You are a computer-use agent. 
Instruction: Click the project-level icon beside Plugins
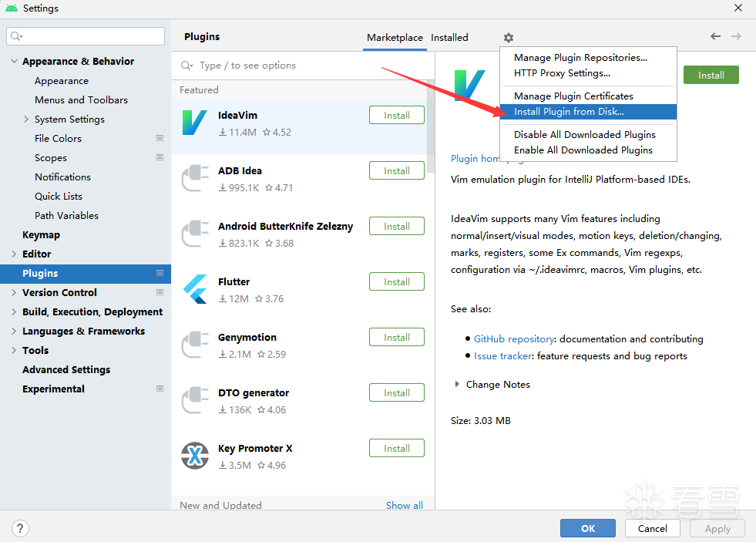(160, 274)
